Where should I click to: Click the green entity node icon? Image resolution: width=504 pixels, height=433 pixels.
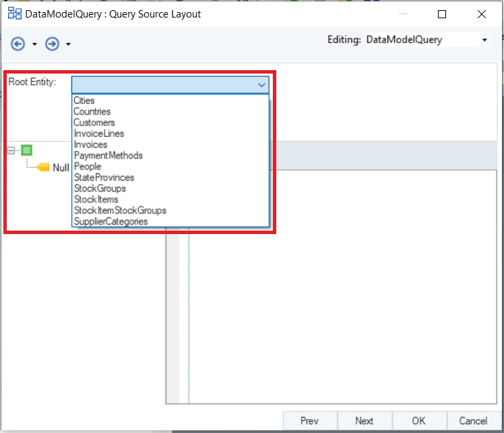pyautogui.click(x=27, y=150)
